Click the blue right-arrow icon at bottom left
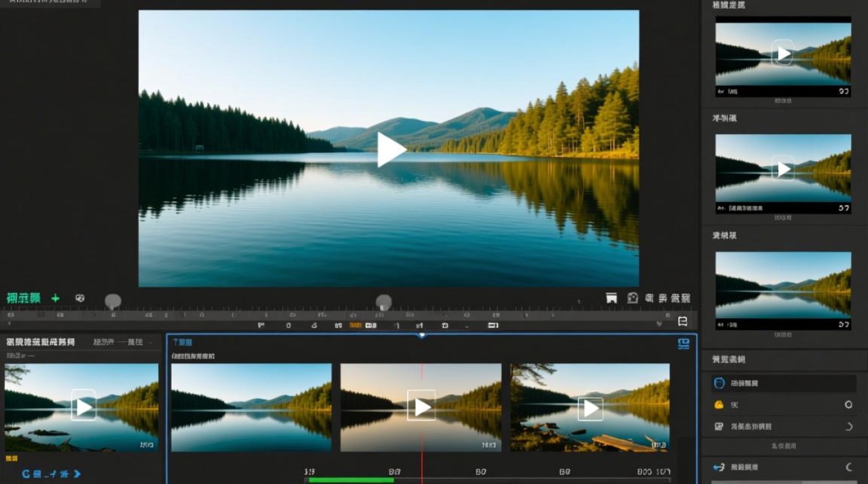The image size is (868, 484). (x=77, y=474)
